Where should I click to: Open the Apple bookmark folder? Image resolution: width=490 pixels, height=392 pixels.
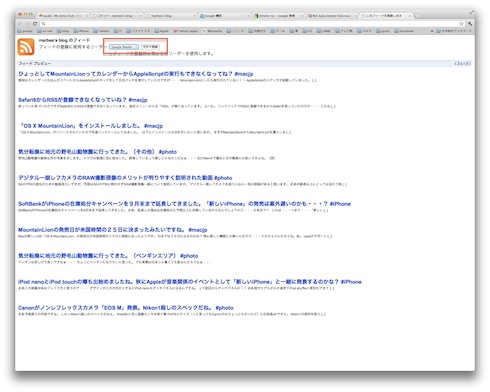tap(162, 31)
